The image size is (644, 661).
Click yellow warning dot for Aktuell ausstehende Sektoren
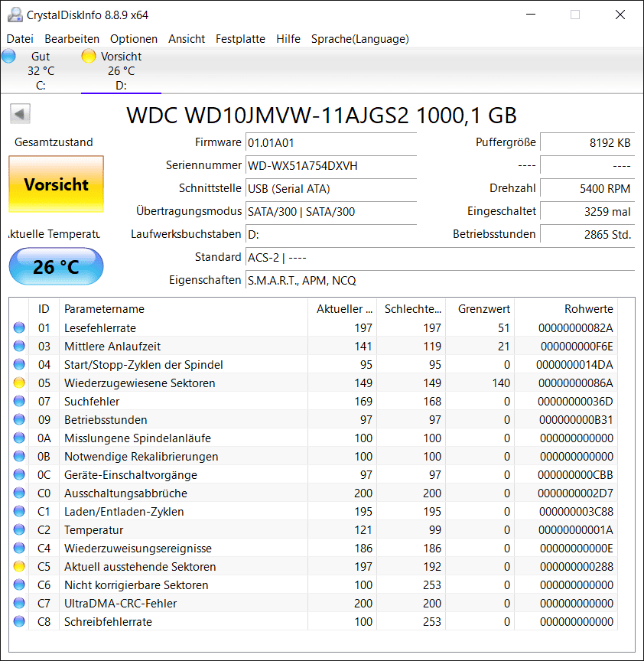click(19, 567)
